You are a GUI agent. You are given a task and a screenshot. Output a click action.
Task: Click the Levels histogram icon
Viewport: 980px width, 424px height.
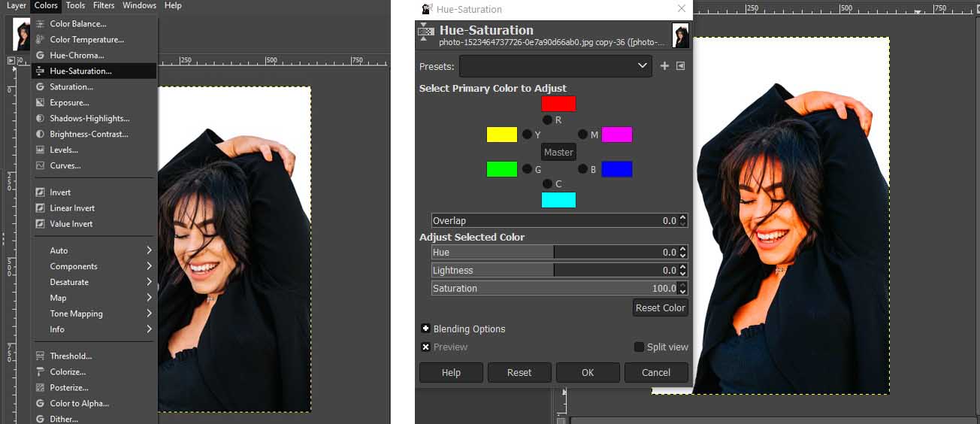[41, 150]
